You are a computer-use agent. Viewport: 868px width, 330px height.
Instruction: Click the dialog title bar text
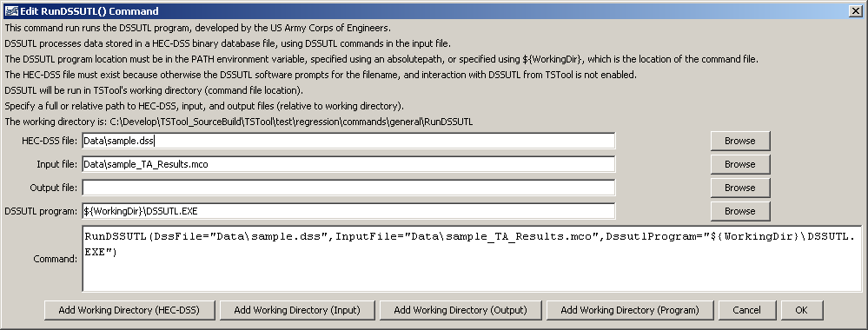(89, 11)
